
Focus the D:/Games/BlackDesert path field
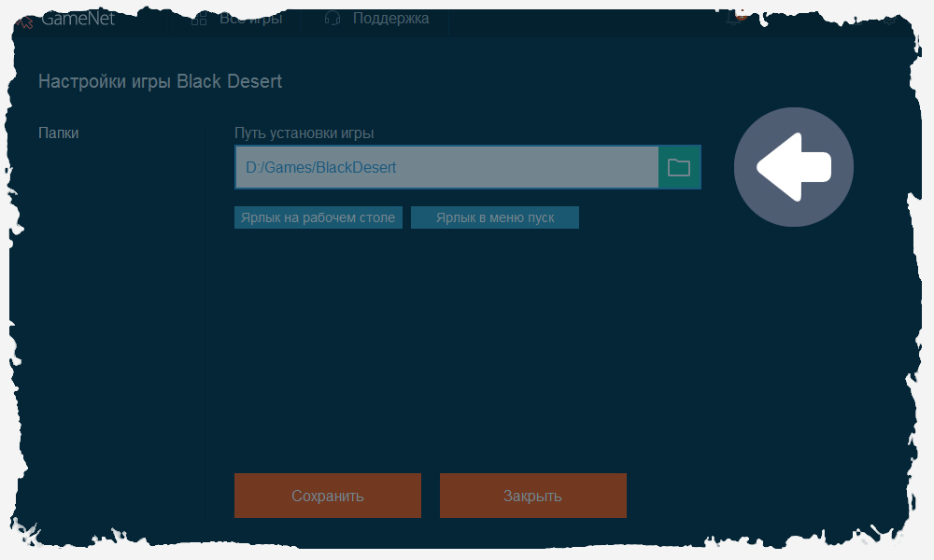click(x=447, y=167)
